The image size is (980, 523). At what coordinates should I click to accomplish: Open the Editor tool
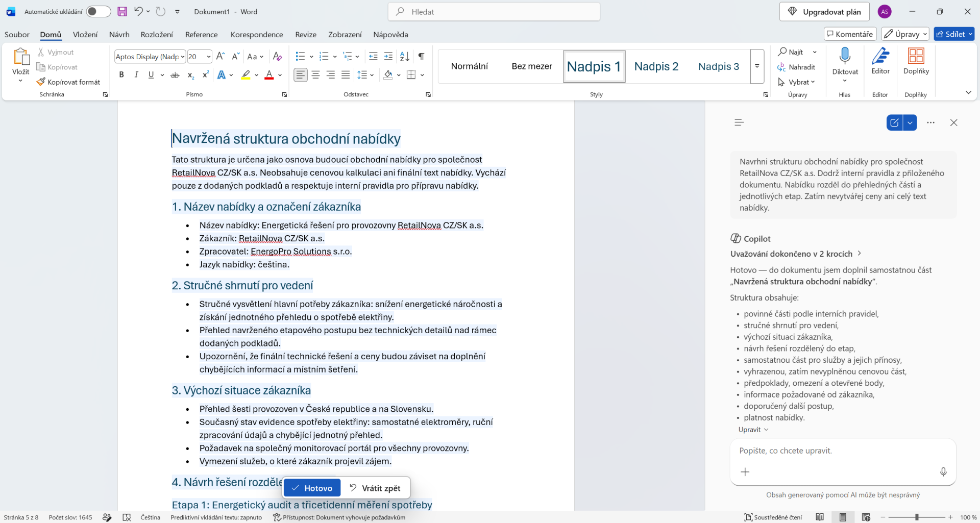[880, 62]
